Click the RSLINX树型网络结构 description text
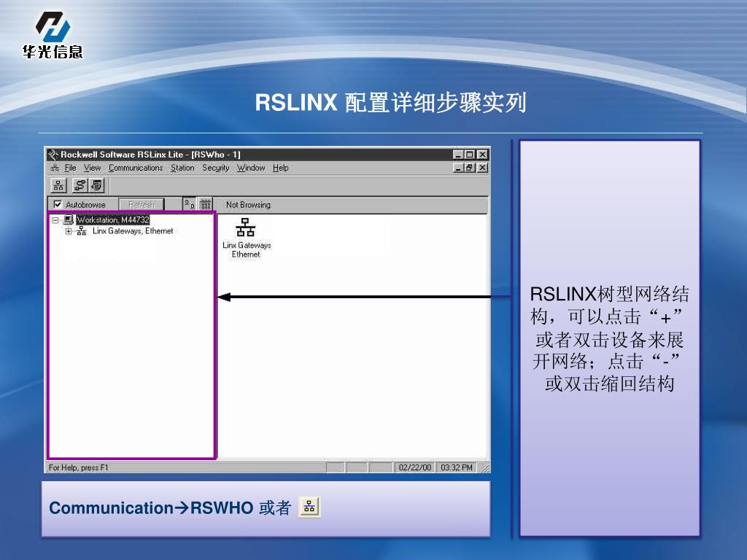Viewport: 747px width, 560px height. [x=609, y=338]
